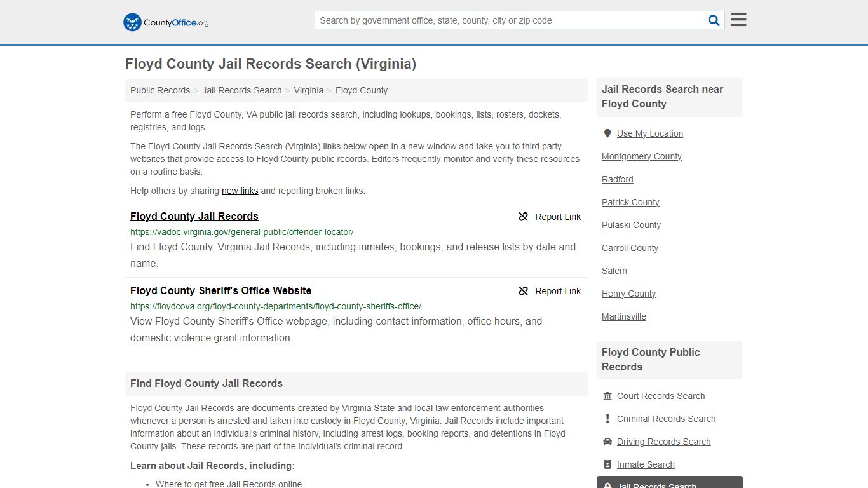Open the Henry County link
Image resolution: width=868 pixels, height=488 pixels.
click(x=629, y=294)
